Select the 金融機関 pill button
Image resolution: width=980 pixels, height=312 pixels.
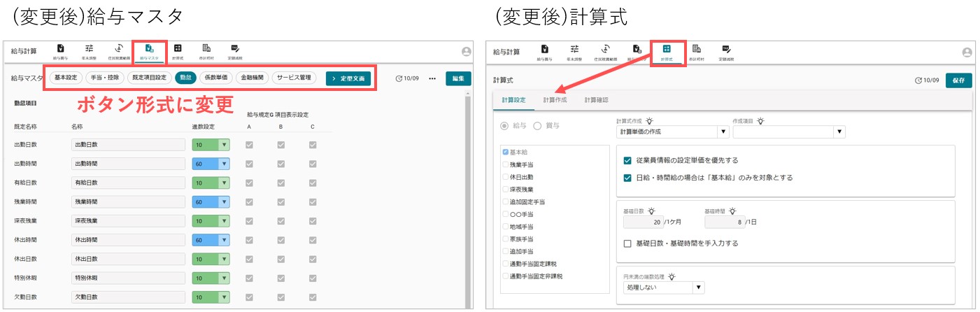pos(252,78)
